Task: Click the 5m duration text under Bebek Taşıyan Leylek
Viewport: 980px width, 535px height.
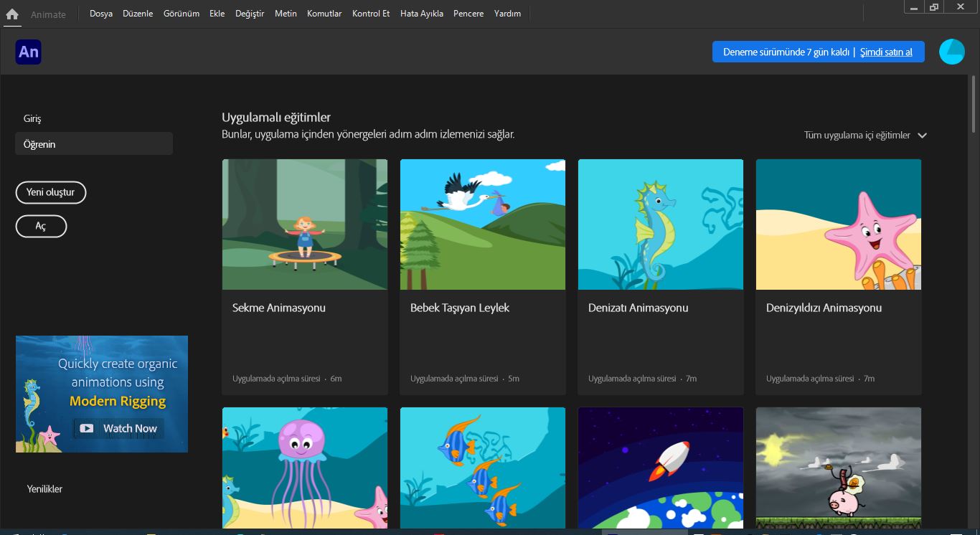Action: [x=514, y=379]
